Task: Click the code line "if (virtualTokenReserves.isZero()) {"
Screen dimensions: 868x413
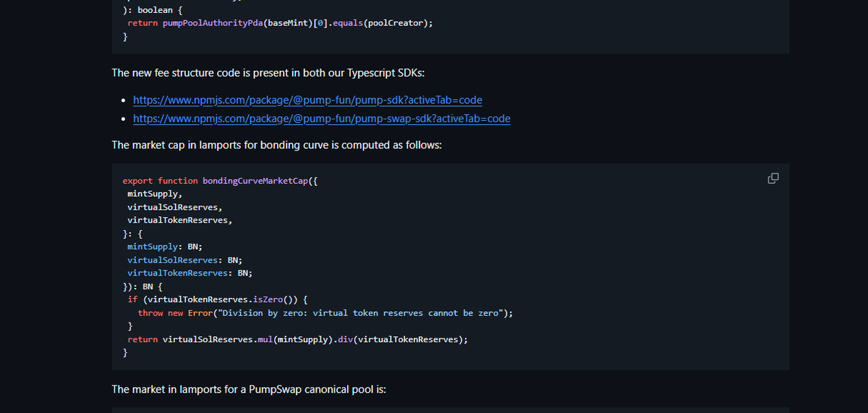Action: (x=218, y=299)
